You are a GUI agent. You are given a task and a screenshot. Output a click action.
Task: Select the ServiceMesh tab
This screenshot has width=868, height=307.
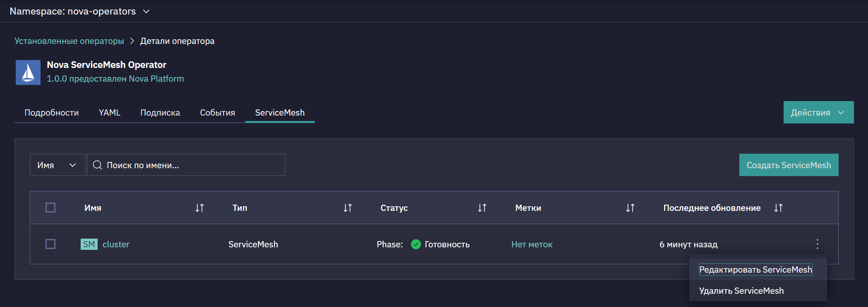tap(280, 113)
